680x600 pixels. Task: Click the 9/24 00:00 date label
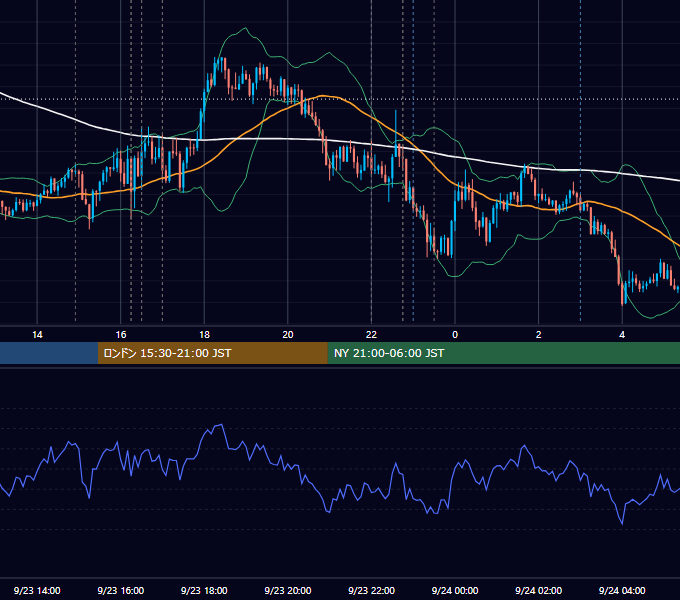[455, 590]
